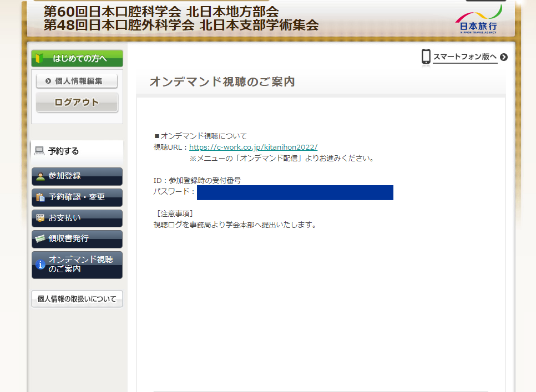The height and width of the screenshot is (392, 536).
Task: Click the ■オンデマンド視聴について text
Action: tap(200, 136)
